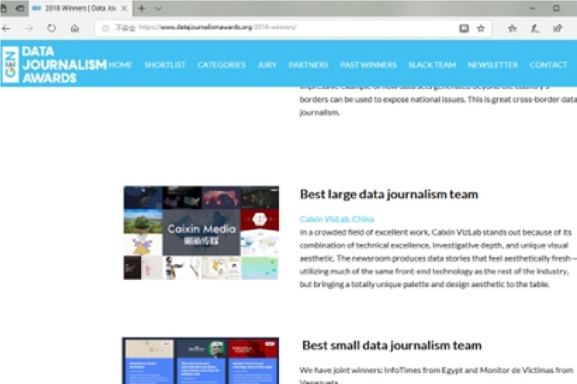Open the share page icon

(557, 28)
